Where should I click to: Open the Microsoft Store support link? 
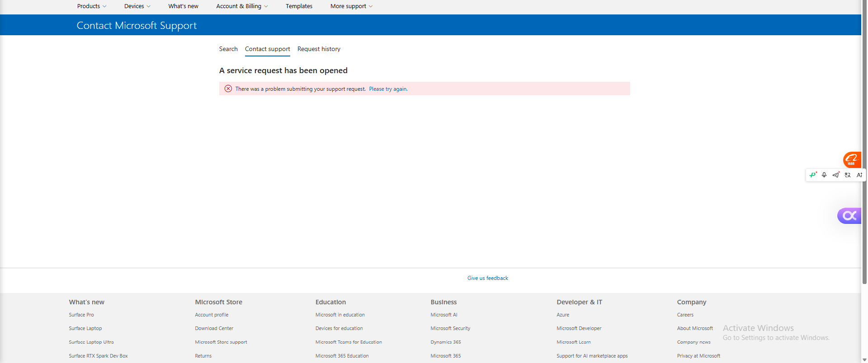point(221,342)
